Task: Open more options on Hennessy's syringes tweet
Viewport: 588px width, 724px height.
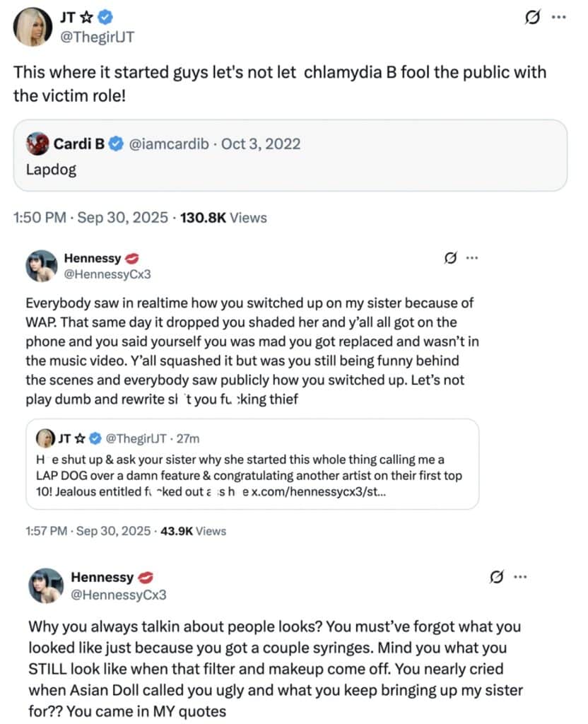Action: point(521,577)
